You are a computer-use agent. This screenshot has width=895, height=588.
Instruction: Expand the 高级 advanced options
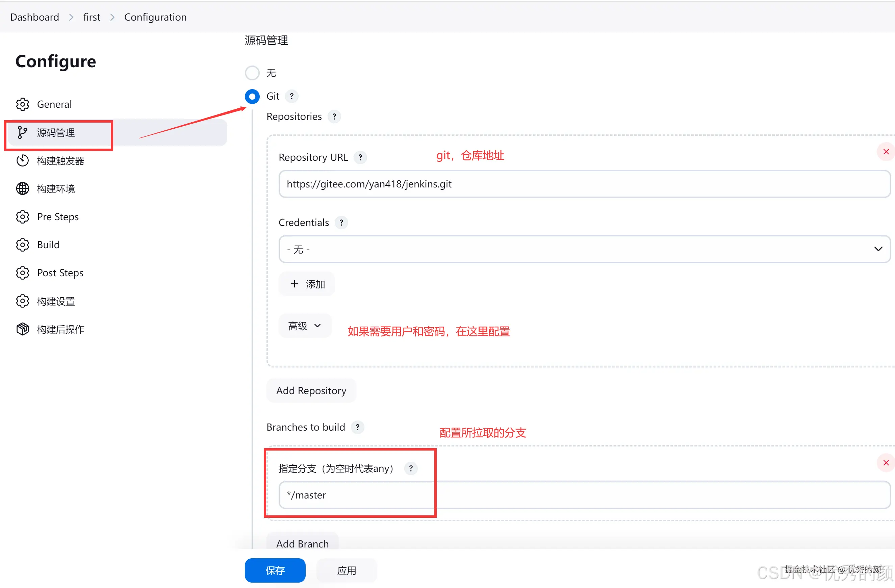pos(305,326)
